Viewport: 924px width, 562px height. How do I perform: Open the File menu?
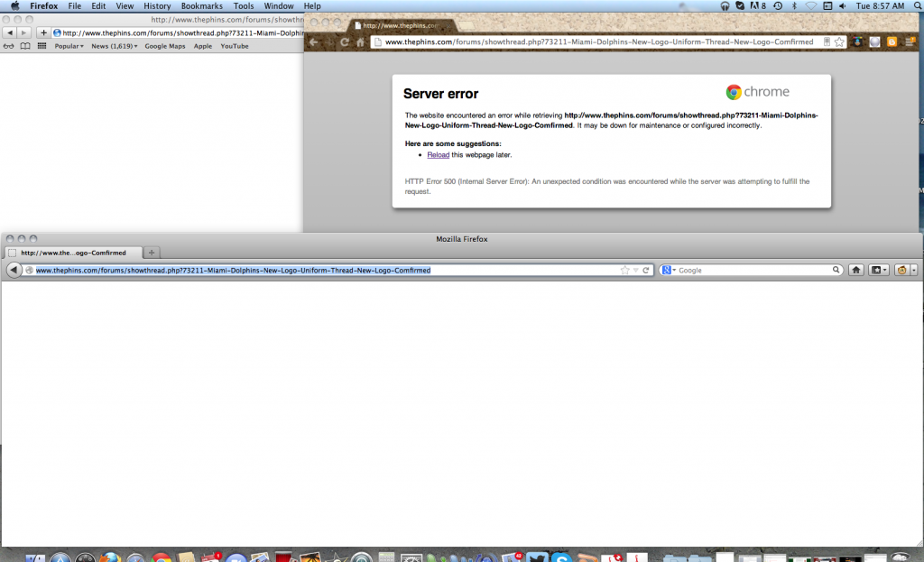click(75, 6)
